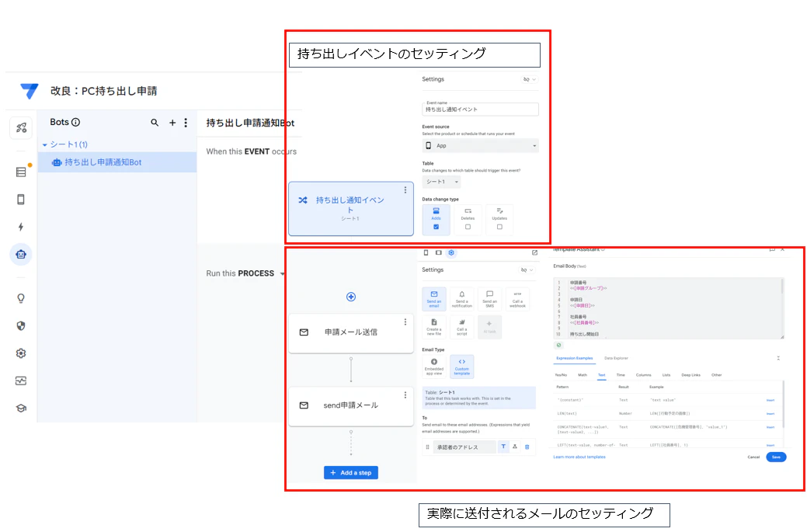Open the Event source App dropdown
The image size is (807, 532).
pyautogui.click(x=480, y=145)
